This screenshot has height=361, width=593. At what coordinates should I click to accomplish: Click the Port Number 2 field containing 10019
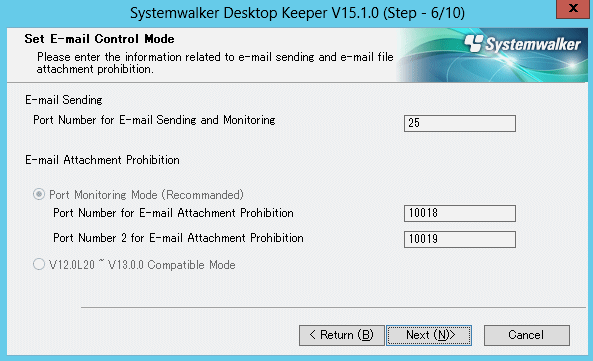click(x=459, y=239)
